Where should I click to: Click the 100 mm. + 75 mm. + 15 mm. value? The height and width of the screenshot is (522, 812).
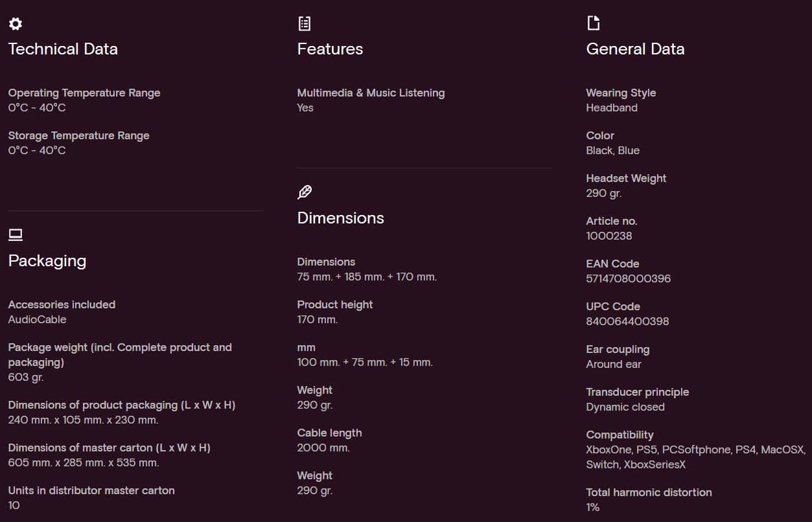365,362
